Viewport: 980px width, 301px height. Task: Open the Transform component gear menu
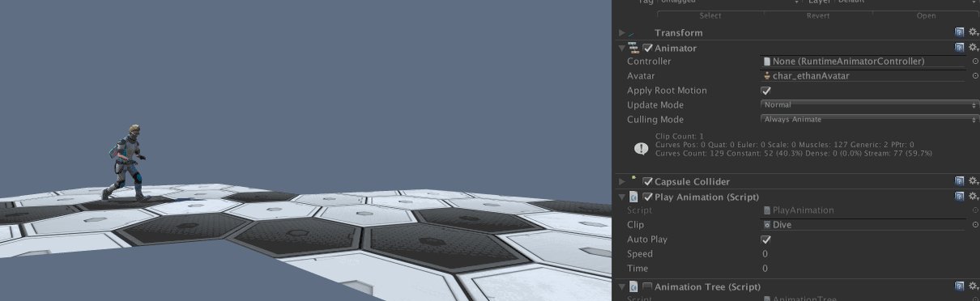coord(973,32)
